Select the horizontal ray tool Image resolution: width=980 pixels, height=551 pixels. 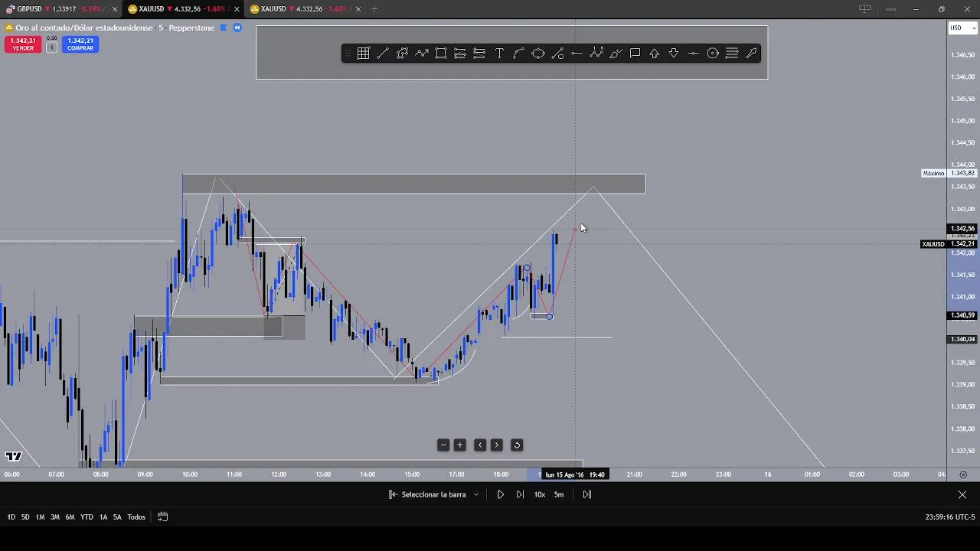click(693, 54)
